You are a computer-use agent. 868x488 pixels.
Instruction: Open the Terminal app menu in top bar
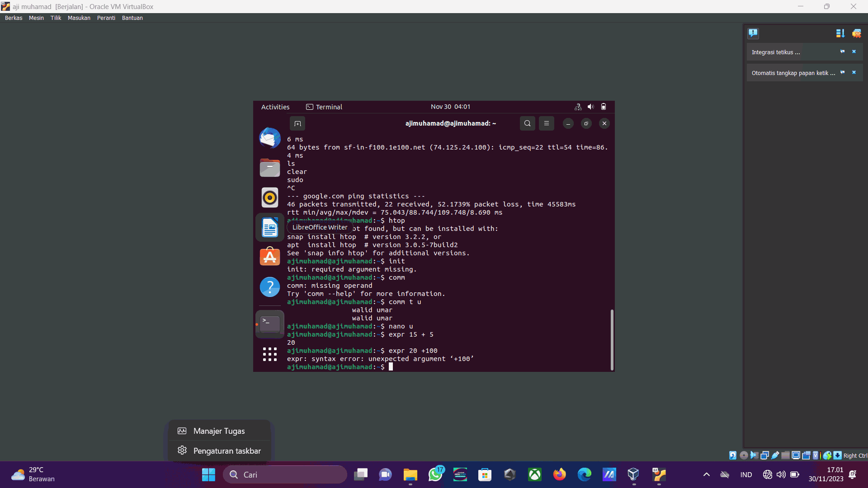[324, 107]
